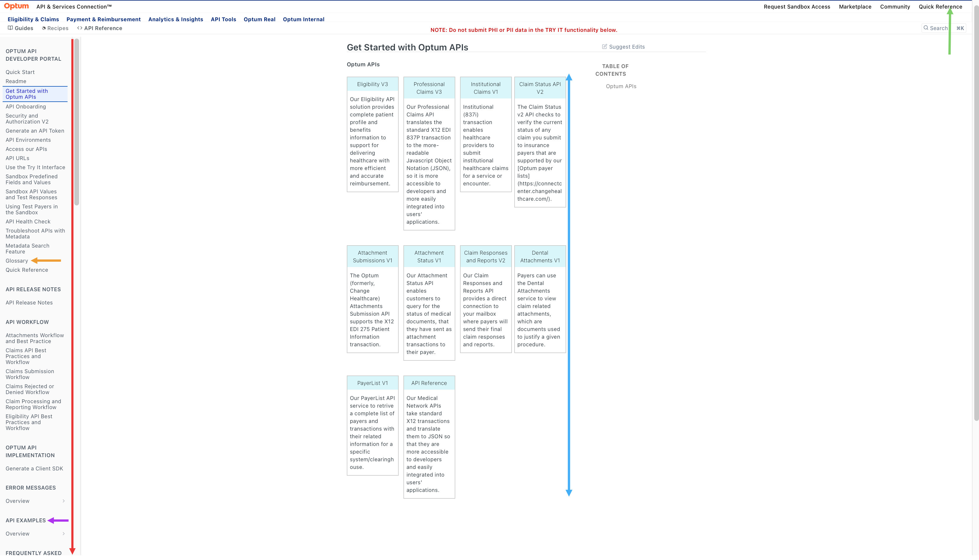
Task: Open Eligibility API Best Practices and Workflow
Action: coord(29,422)
